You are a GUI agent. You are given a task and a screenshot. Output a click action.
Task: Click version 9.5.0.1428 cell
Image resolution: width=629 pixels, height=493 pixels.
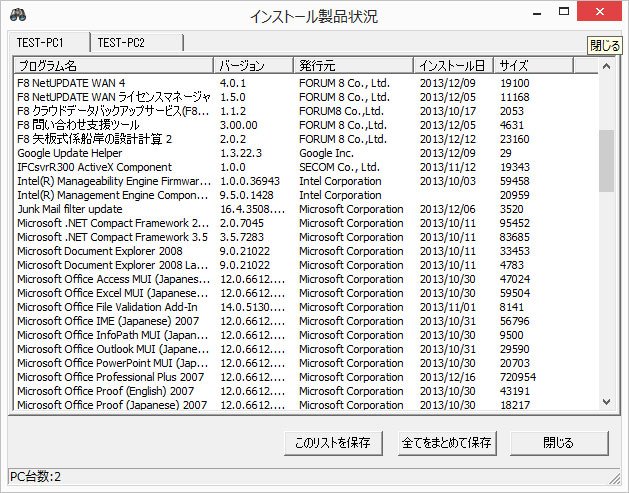pos(247,195)
